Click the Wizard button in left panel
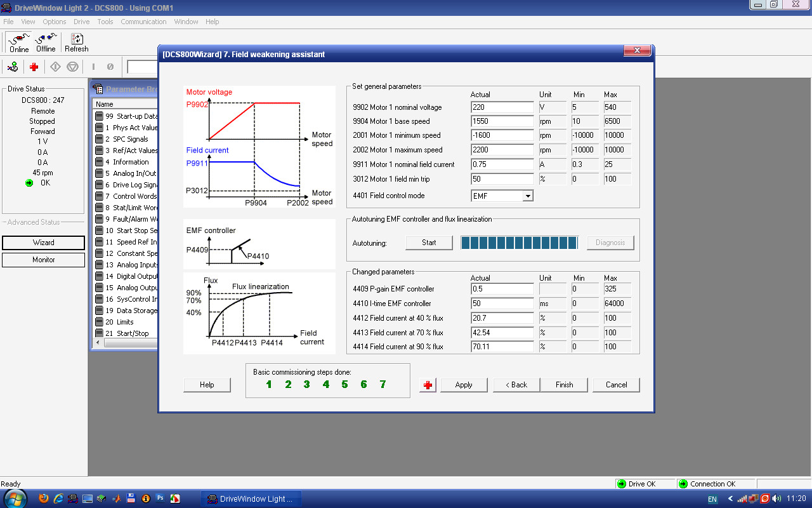 tap(43, 243)
